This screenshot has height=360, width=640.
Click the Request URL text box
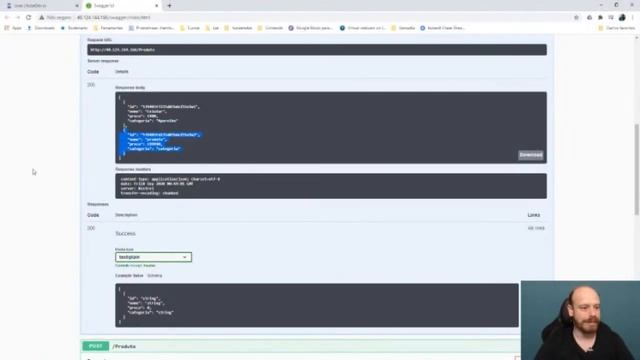(317, 50)
